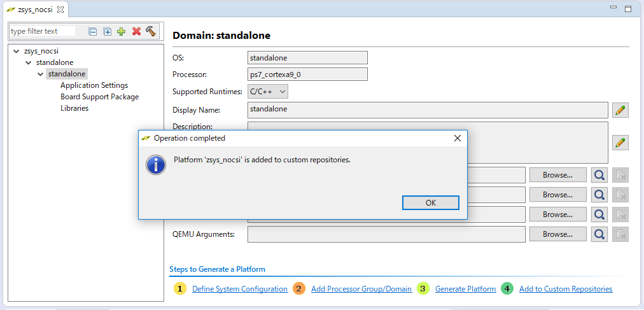Click the red X delete icon
The image size is (644, 310).
[136, 31]
